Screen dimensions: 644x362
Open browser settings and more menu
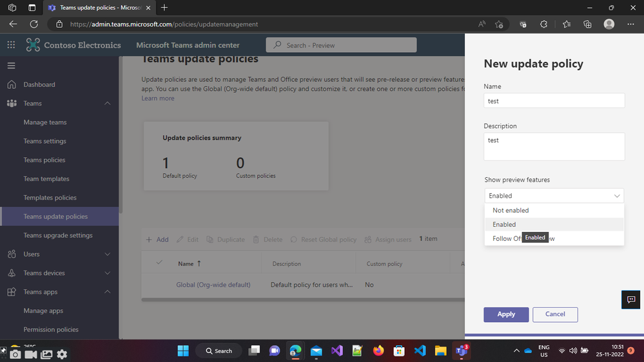click(x=631, y=24)
